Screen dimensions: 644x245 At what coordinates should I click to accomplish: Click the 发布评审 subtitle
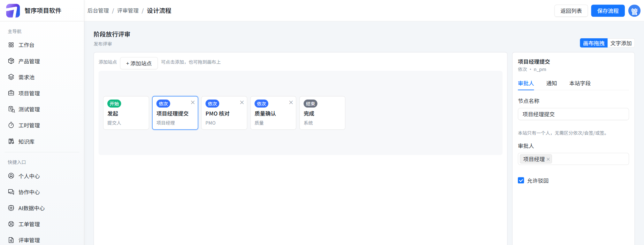coord(103,44)
